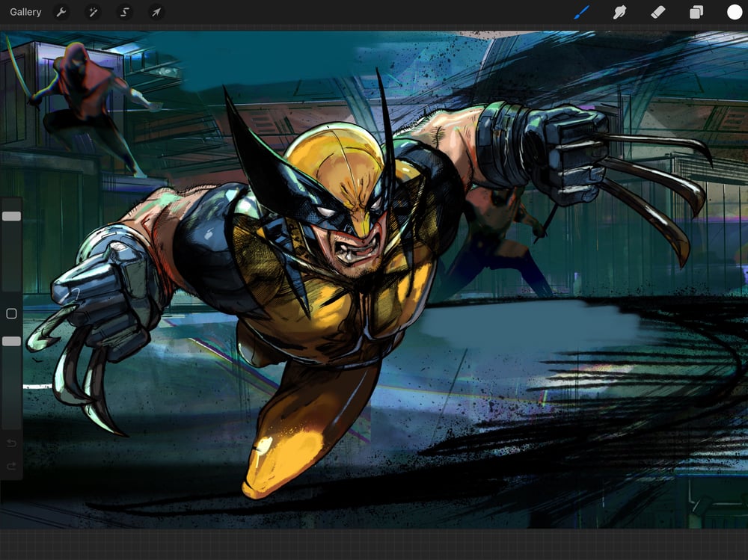Activate the Selection tool (S ribbon icon)

(124, 12)
